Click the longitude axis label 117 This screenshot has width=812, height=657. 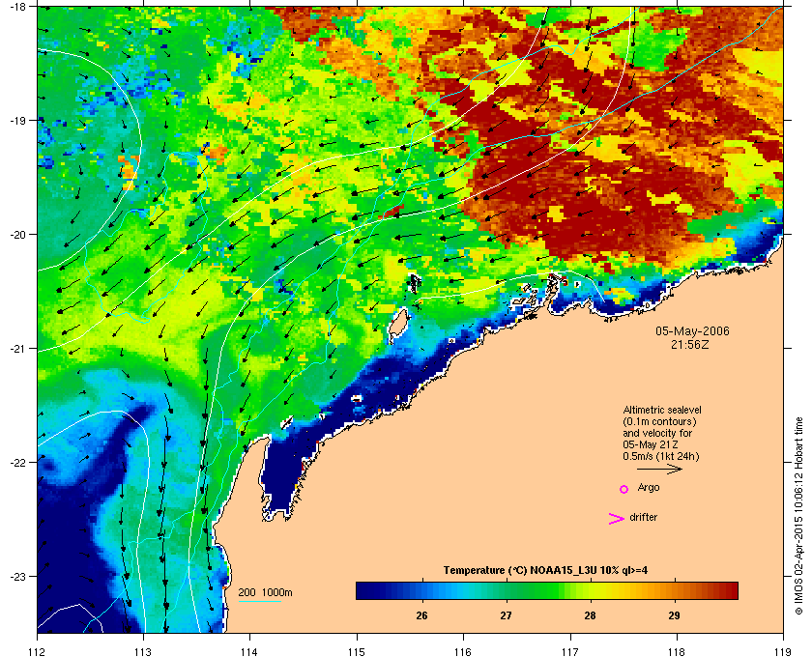pos(570,651)
